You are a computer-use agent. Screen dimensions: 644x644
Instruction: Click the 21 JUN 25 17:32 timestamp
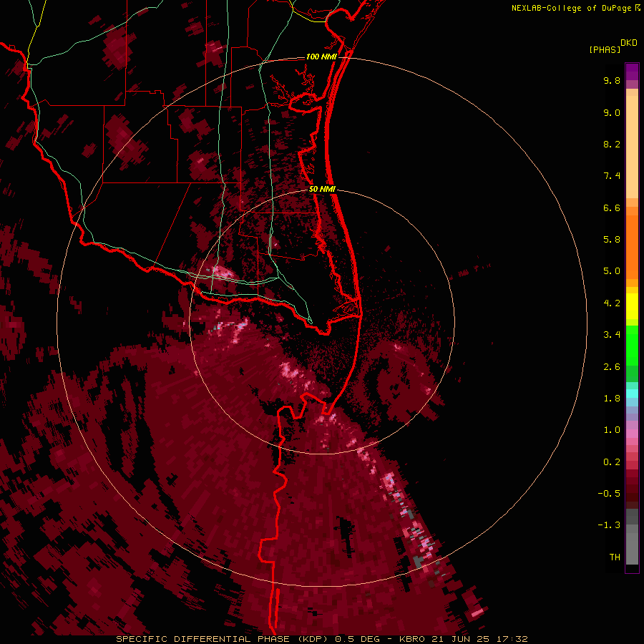tap(479, 639)
